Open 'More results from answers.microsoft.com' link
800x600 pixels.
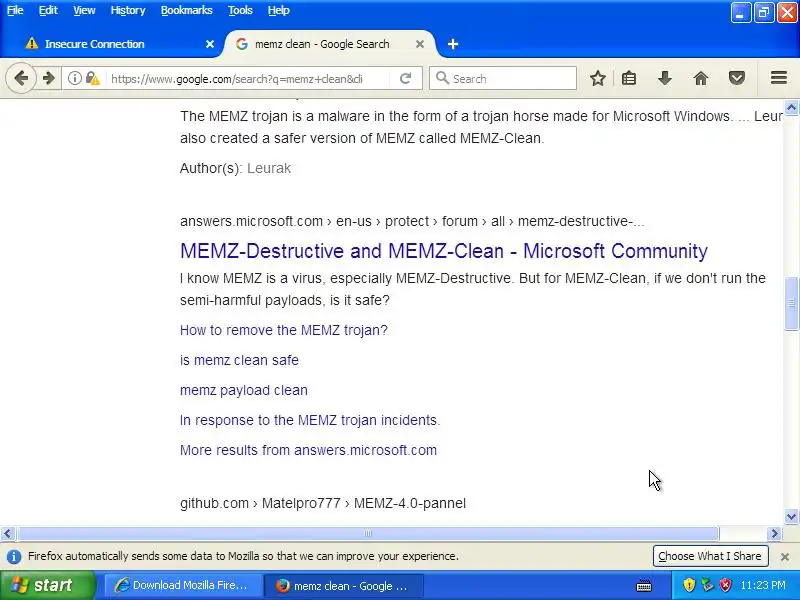point(308,450)
